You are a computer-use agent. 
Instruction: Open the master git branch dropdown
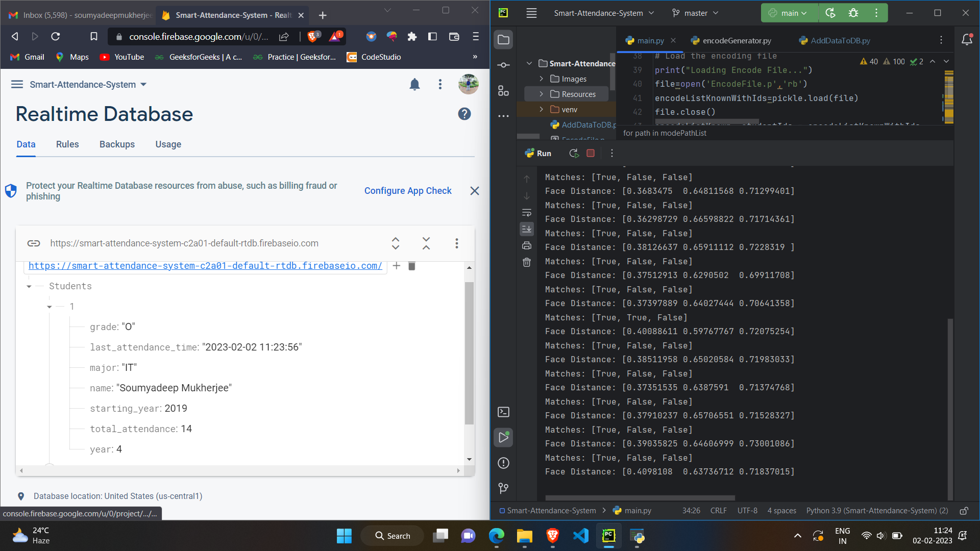click(x=695, y=13)
